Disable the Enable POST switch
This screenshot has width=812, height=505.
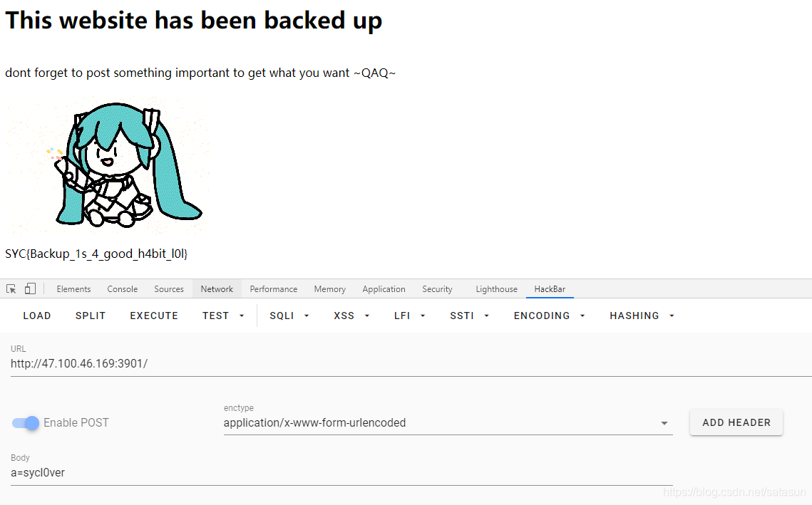[26, 422]
